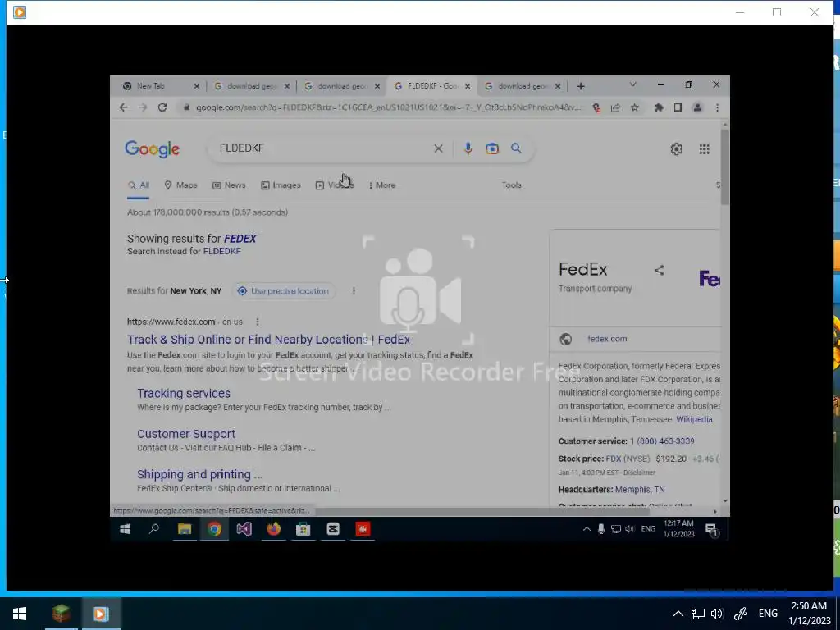Click red recorder icon in recorded taskbar
The width and height of the screenshot is (840, 630).
coord(363,529)
